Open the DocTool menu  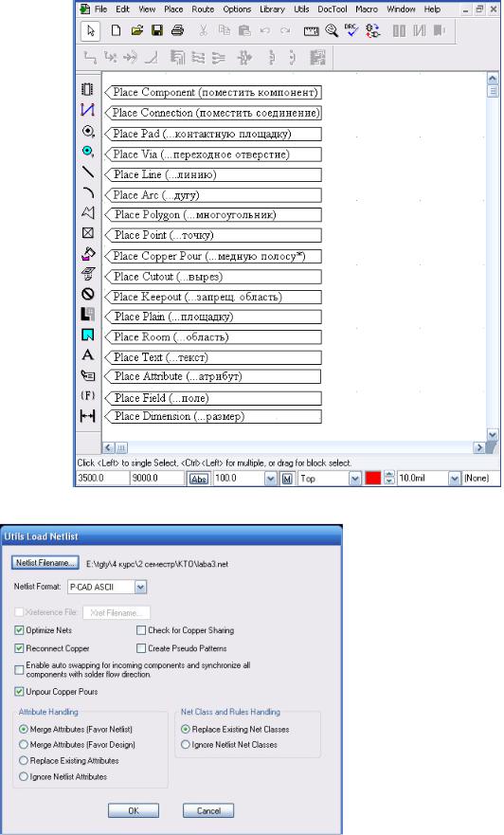[333, 9]
